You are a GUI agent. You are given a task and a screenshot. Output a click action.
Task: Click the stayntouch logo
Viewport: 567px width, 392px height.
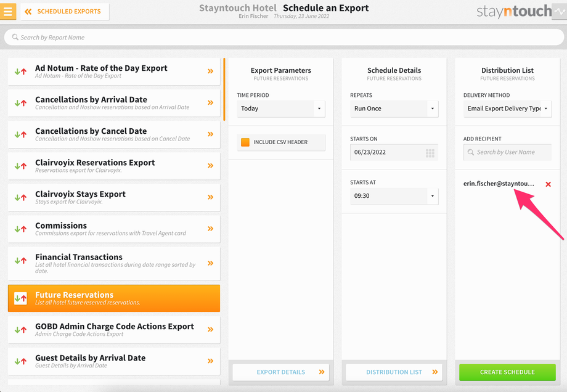click(514, 11)
